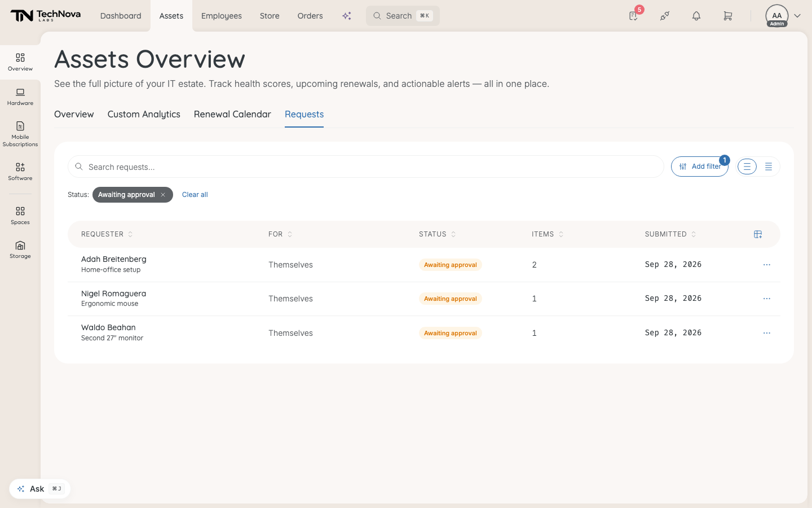Open the Software sidebar section

coord(20,172)
